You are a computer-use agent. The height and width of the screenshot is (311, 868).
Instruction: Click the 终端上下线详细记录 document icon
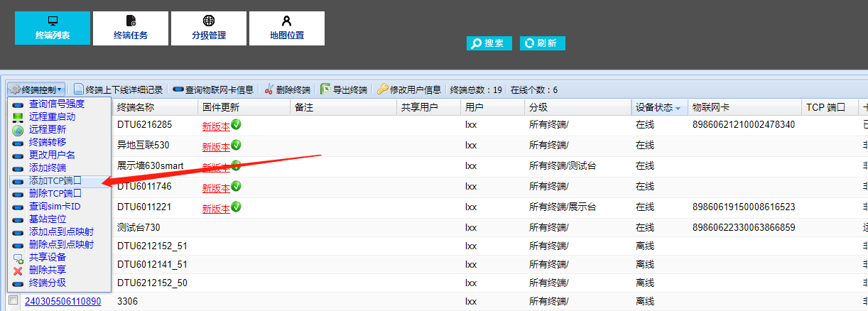point(79,89)
